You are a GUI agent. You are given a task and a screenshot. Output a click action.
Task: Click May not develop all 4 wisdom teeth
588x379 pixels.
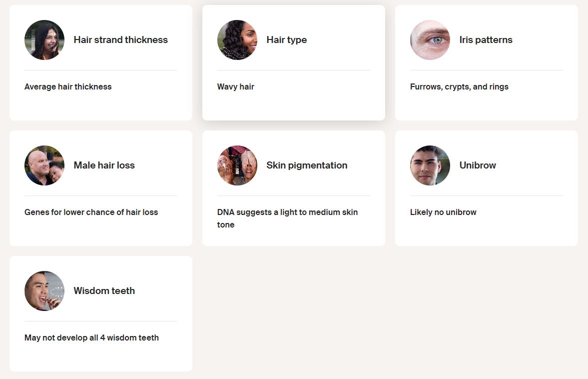(x=91, y=337)
